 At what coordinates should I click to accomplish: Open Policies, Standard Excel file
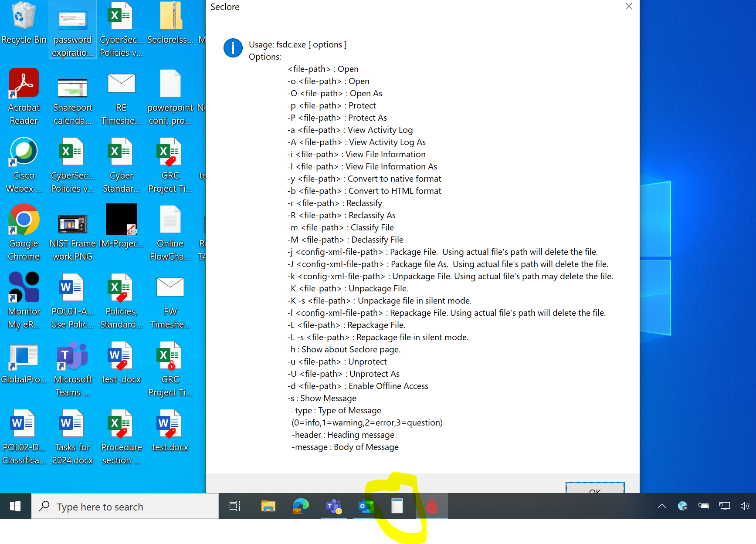point(122,301)
